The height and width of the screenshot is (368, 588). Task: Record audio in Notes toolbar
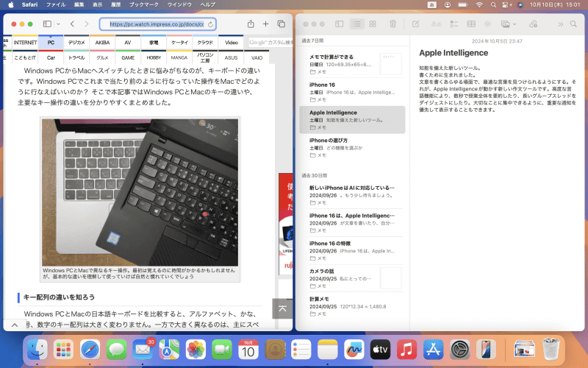[487, 24]
